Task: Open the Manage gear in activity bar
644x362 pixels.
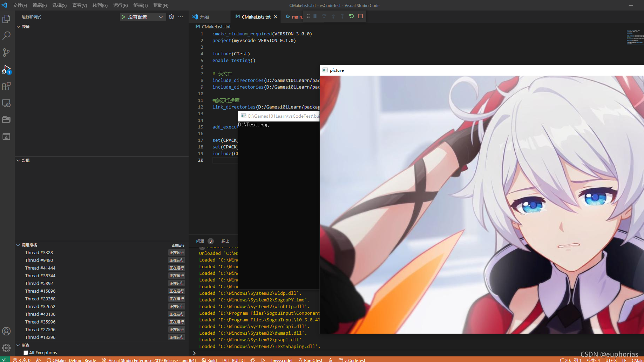Action: point(6,348)
